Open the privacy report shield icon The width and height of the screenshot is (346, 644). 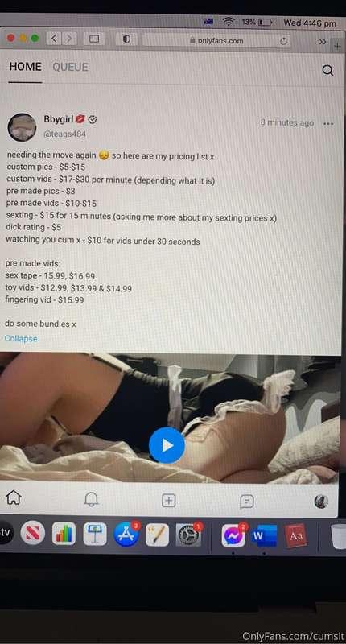point(126,39)
